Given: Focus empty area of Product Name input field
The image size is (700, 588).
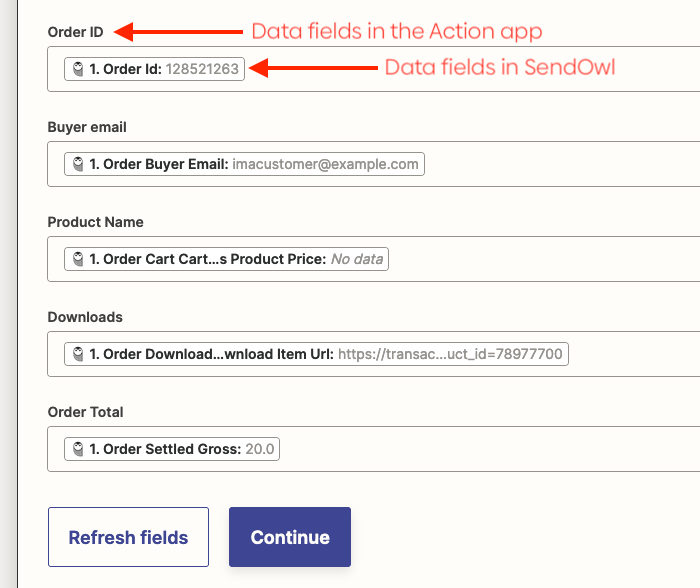Looking at the screenshot, I should tap(540, 259).
